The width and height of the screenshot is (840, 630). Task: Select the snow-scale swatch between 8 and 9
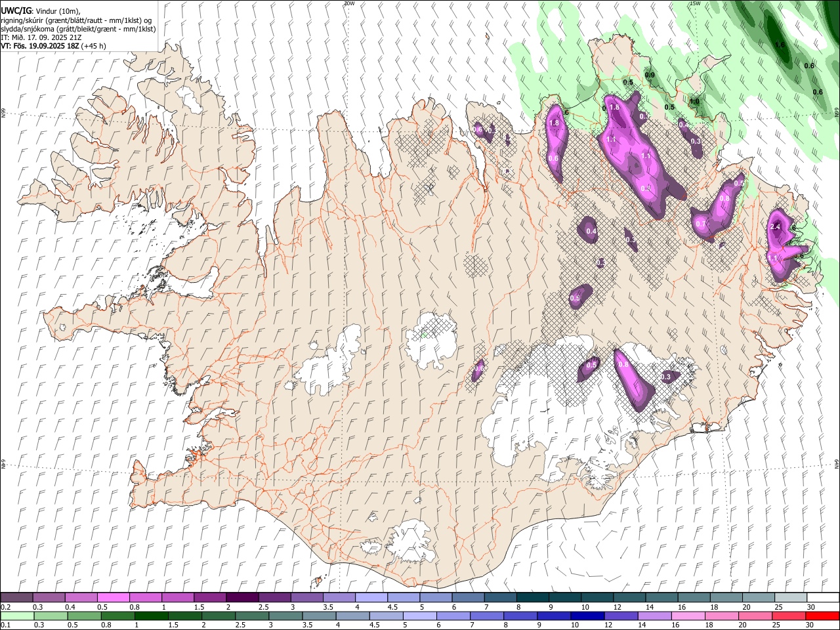532,597
